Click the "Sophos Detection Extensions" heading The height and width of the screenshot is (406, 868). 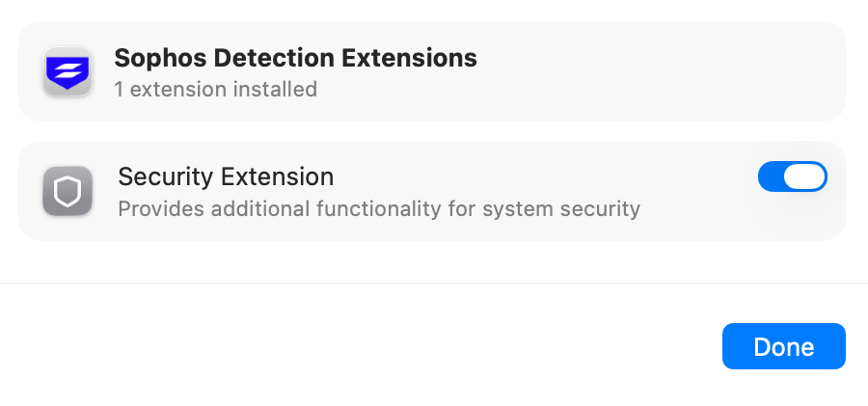[295, 58]
